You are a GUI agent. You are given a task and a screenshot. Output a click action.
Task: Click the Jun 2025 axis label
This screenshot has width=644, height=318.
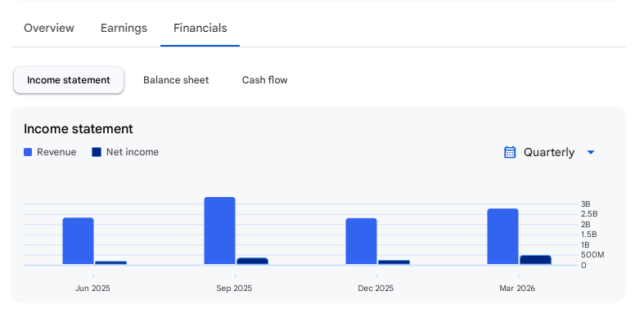pos(92,289)
